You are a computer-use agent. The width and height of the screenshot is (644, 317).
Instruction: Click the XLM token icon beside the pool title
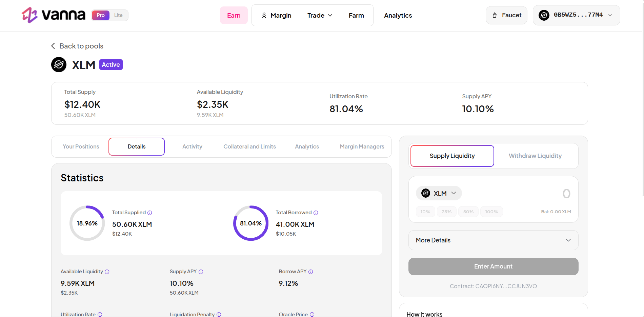(x=59, y=64)
